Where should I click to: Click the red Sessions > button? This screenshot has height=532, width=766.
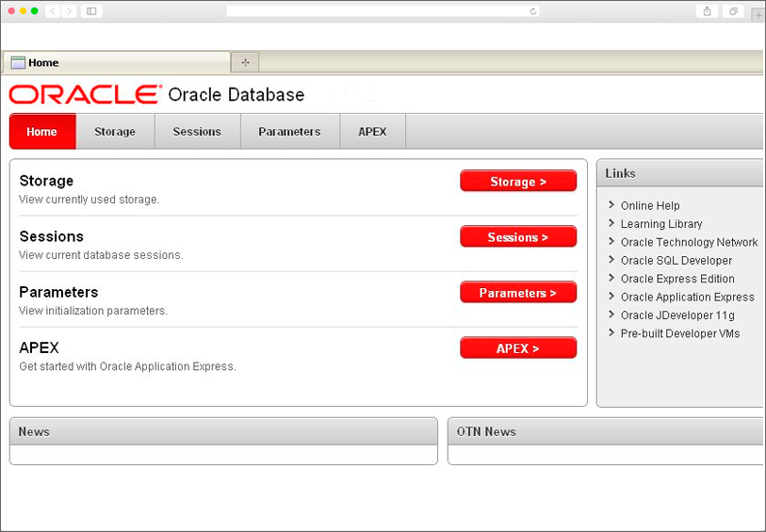(518, 236)
